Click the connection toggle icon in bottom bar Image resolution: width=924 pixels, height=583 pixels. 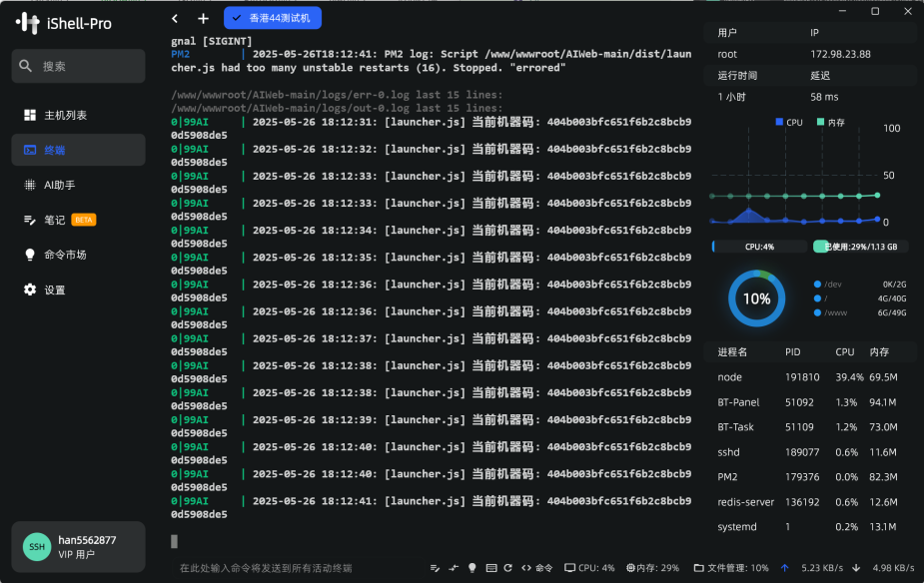454,568
